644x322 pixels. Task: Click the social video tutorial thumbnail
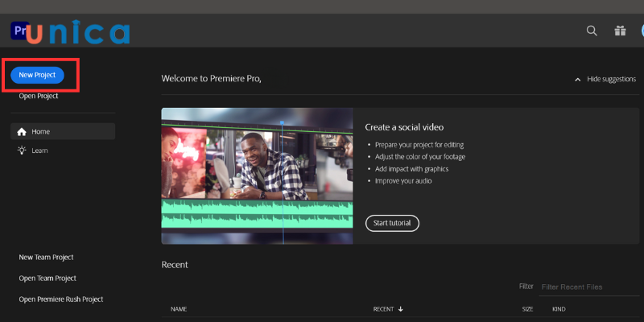tap(257, 175)
